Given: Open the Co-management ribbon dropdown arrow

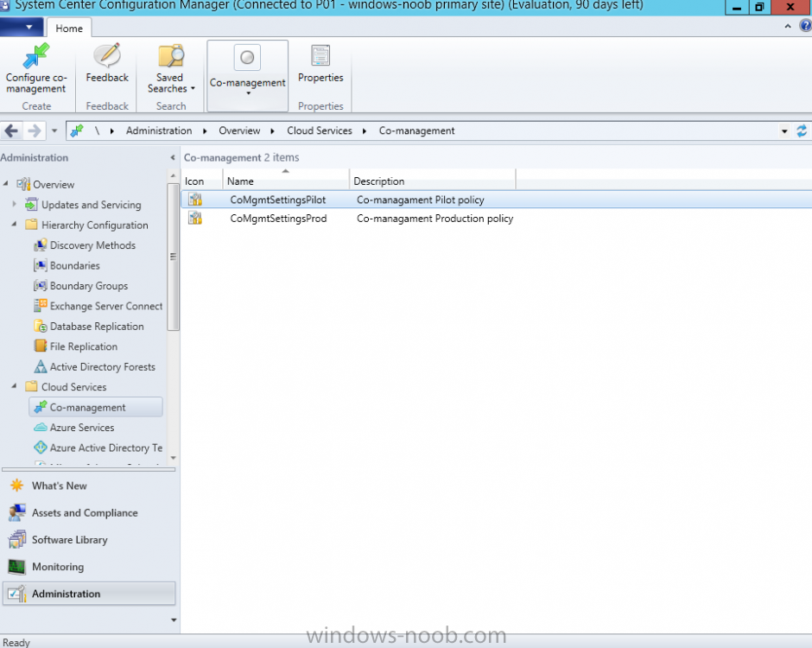Looking at the screenshot, I should coord(248,94).
